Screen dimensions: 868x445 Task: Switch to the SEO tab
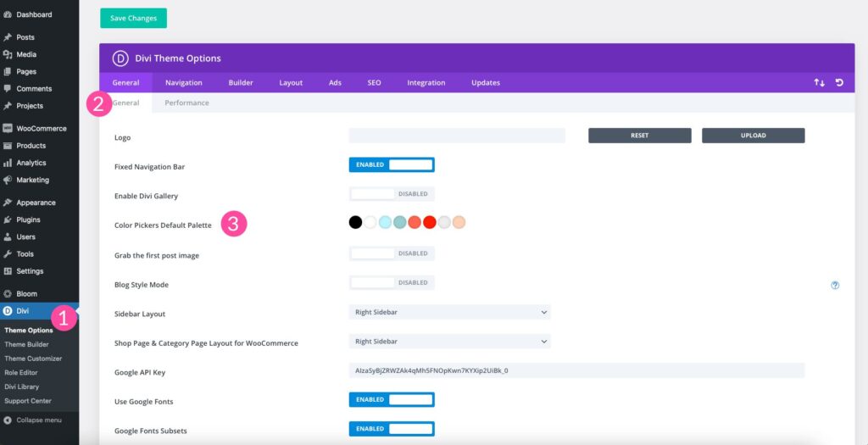[374, 82]
